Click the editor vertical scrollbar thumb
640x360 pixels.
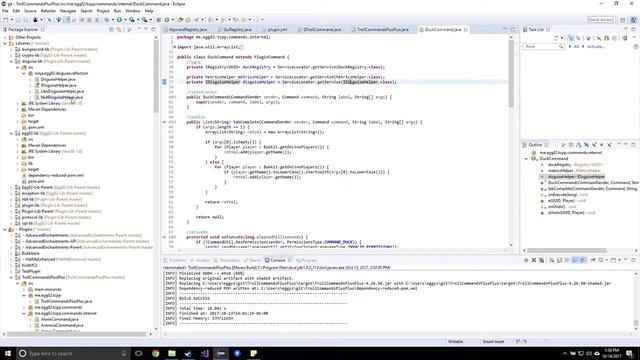[x=511, y=73]
